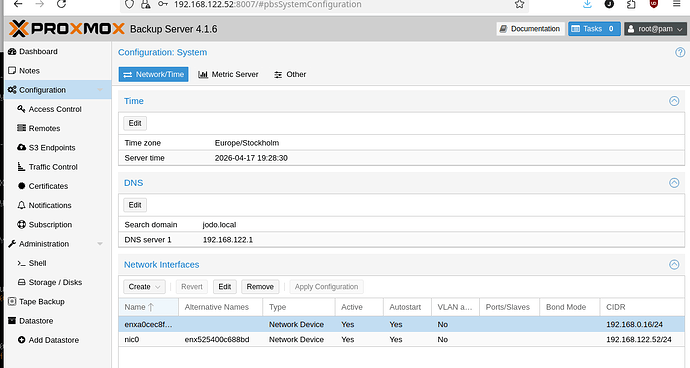Screen dimensions: 690x368
Task: Sort by Alternative Names column
Action: [x=220, y=307]
